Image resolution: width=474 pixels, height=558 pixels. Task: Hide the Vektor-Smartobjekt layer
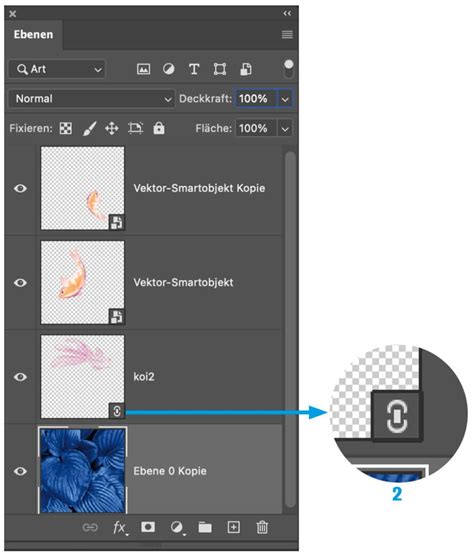point(20,283)
